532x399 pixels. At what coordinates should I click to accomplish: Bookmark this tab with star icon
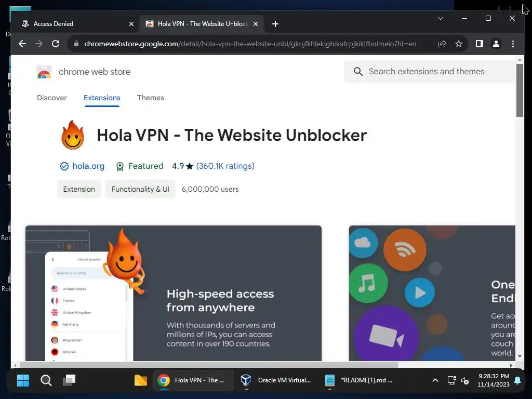point(459,44)
